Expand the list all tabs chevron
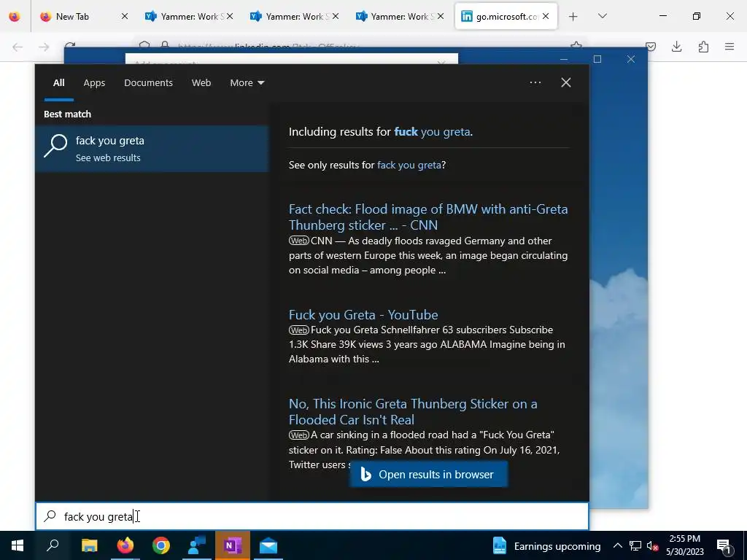The height and width of the screenshot is (560, 747). coord(602,16)
